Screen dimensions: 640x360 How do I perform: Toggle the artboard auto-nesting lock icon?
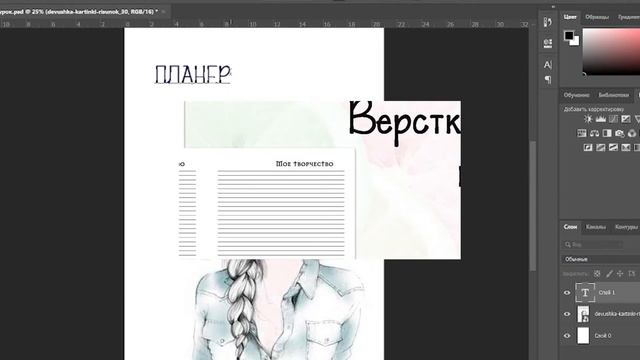click(632, 274)
